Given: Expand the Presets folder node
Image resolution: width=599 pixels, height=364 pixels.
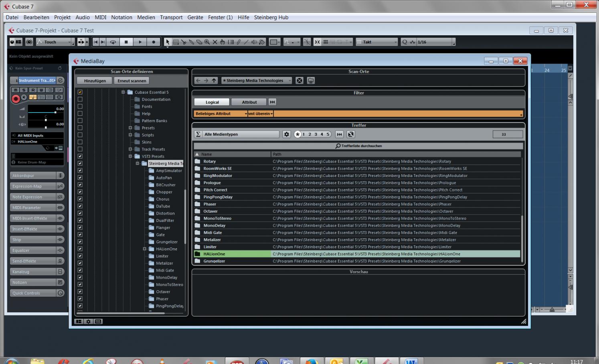Looking at the screenshot, I should [x=130, y=128].
